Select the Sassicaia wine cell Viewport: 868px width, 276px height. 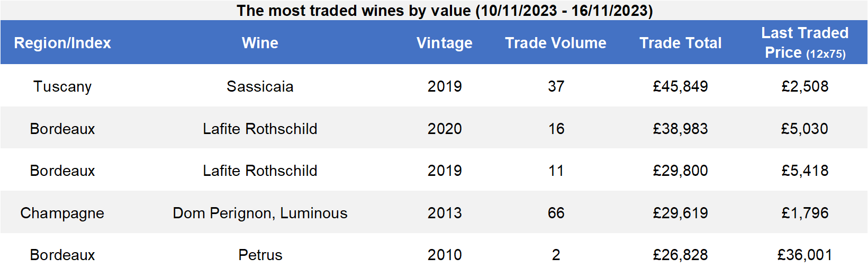click(x=260, y=86)
